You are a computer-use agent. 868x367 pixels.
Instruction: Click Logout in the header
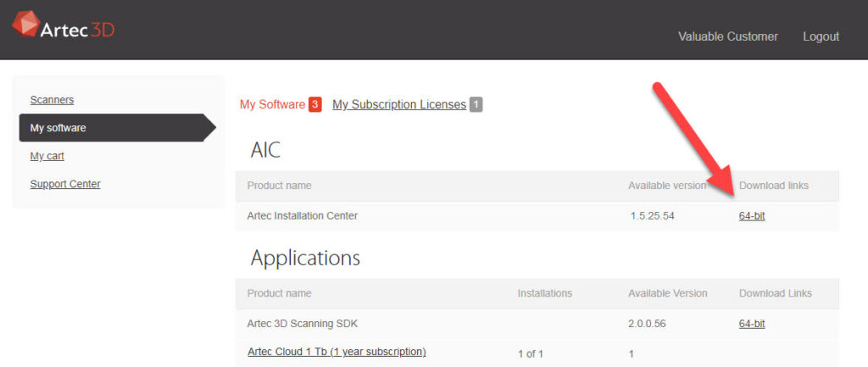(x=821, y=36)
